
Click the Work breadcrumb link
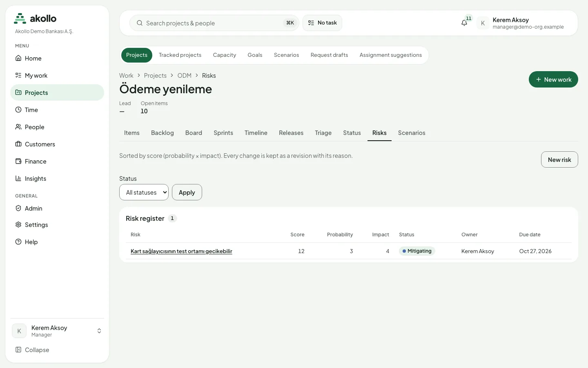point(126,76)
